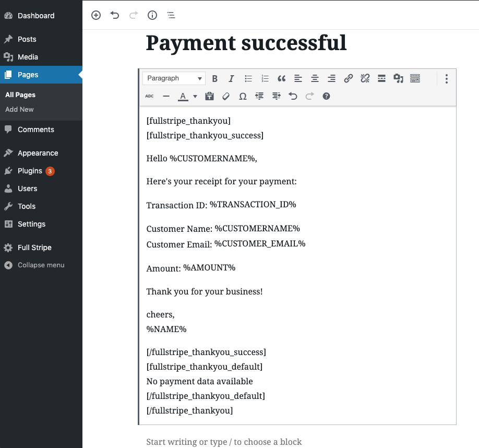Click the Add Media icon
This screenshot has width=479, height=448.
399,79
